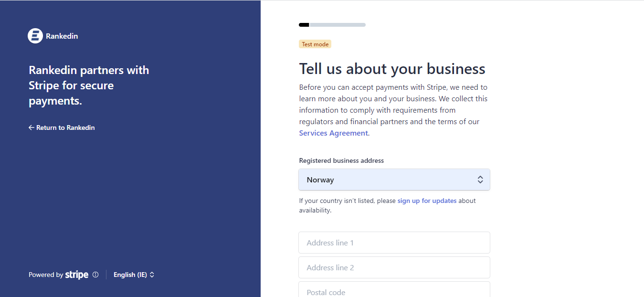The image size is (644, 297).
Task: Click the Rankedin brand name text
Action: click(x=62, y=36)
